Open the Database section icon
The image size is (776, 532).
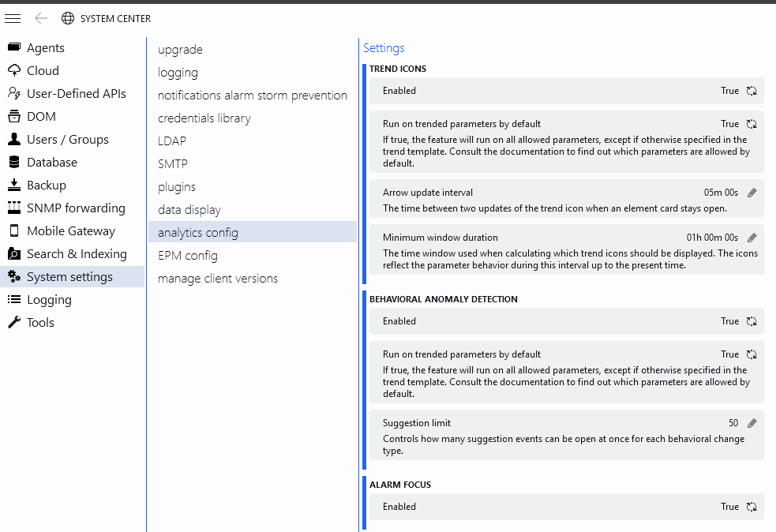[13, 162]
